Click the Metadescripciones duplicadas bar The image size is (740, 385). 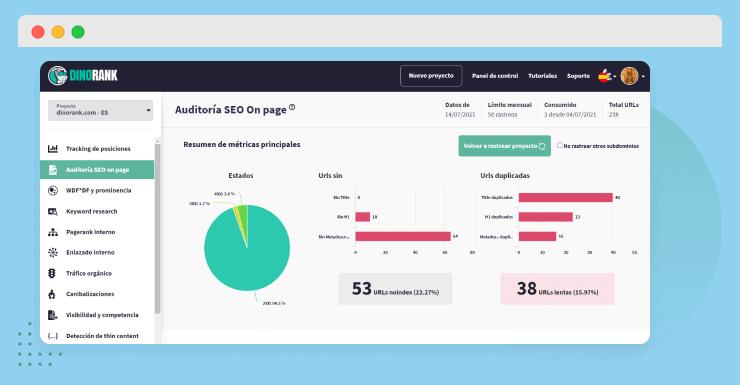(537, 236)
